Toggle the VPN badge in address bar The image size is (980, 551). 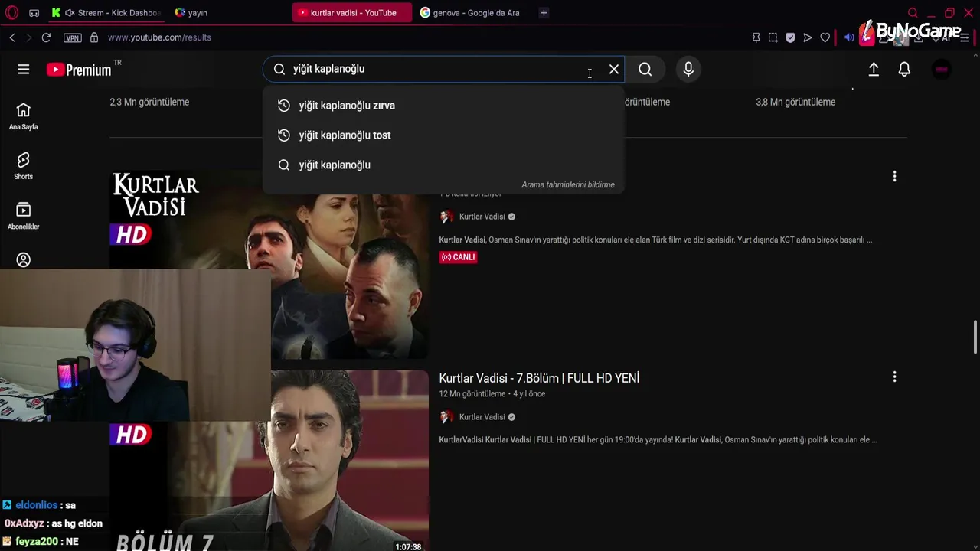[73, 37]
